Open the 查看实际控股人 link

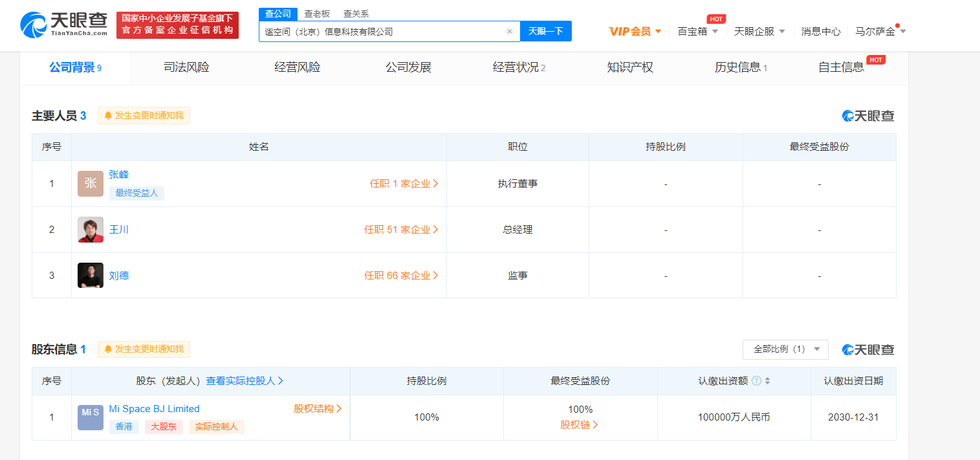(243, 380)
